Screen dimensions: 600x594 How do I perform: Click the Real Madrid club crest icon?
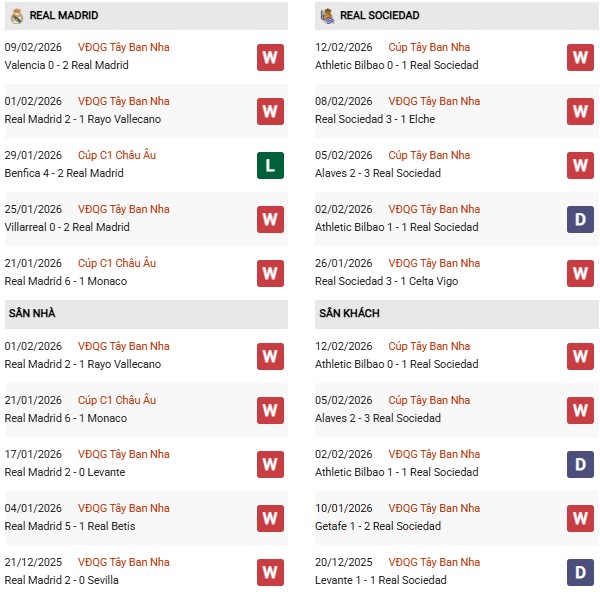(x=16, y=16)
